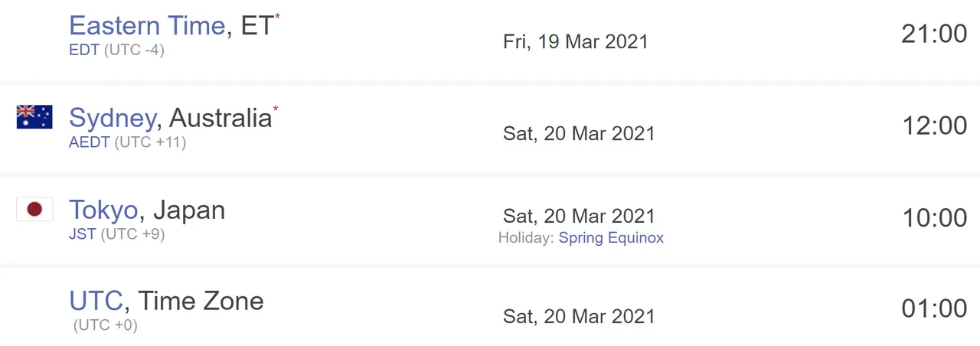
Task: Select the 12:00 Sydney time value
Action: tap(934, 126)
